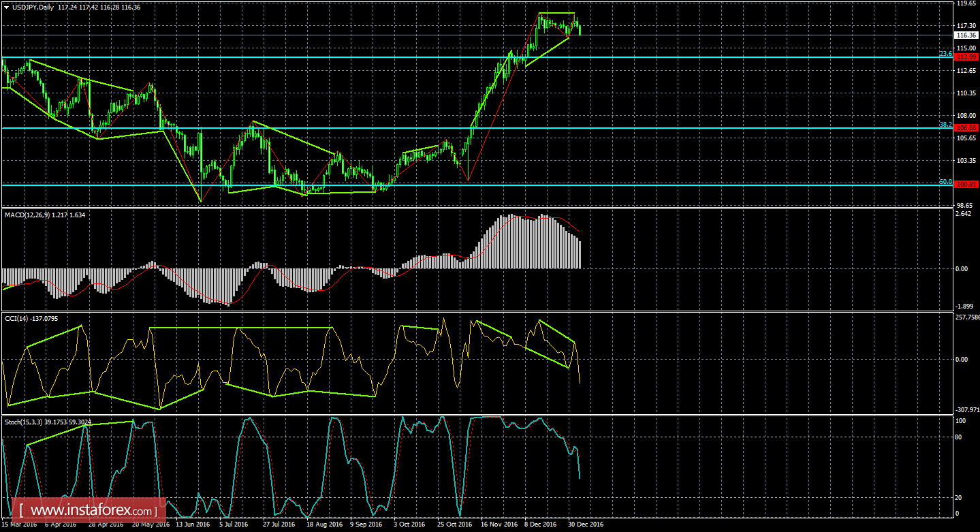Click the 25 Oct 2016 date marker
Viewport: 980px width, 532px height.
pyautogui.click(x=454, y=525)
